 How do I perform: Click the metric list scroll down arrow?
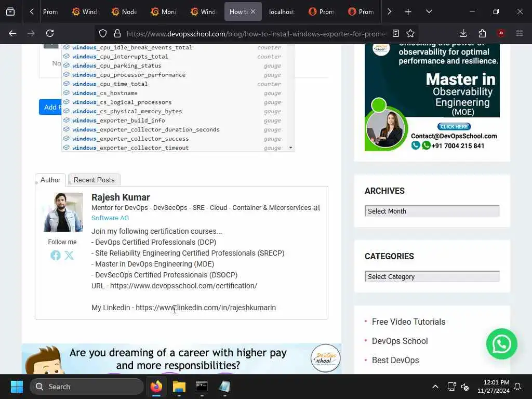[x=291, y=148]
